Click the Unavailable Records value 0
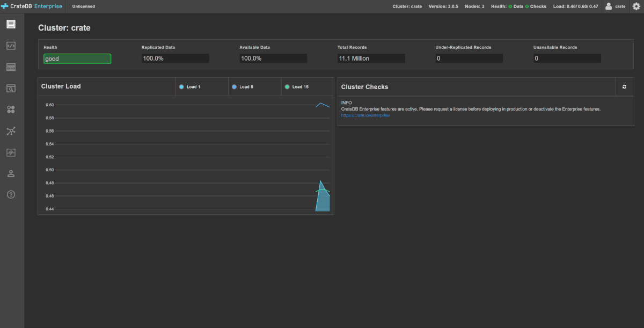 [x=567, y=59]
